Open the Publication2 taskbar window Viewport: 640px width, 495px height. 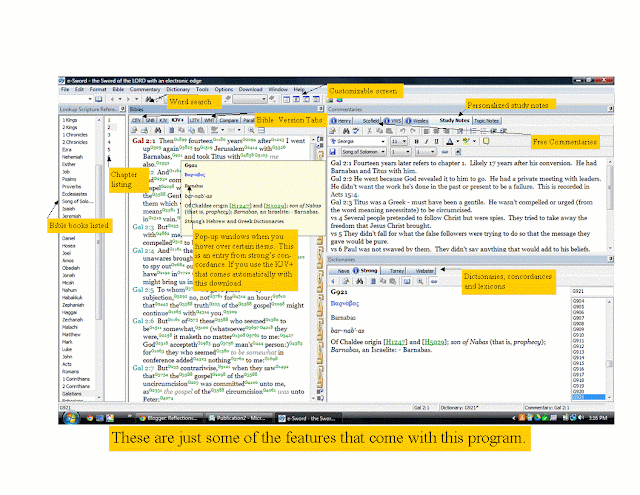point(239,418)
